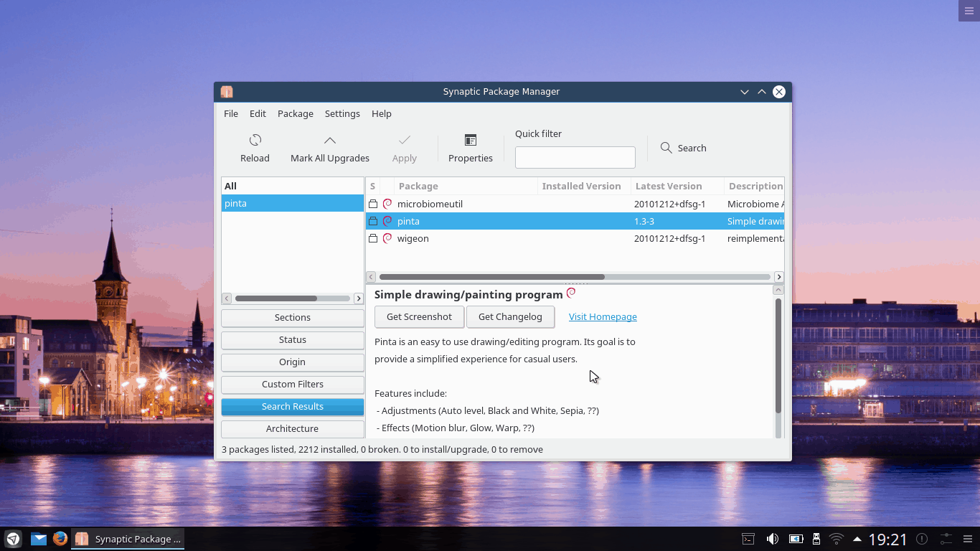The width and height of the screenshot is (980, 551).
Task: Click the notifications exclamation icon
Action: point(922,539)
